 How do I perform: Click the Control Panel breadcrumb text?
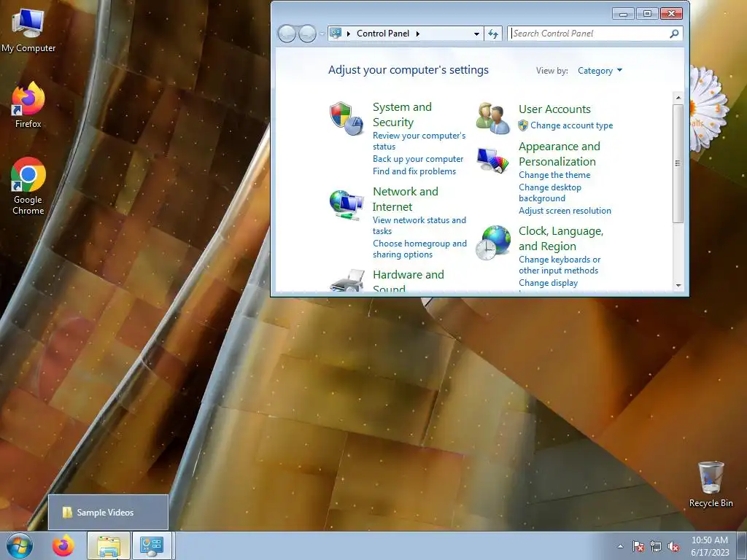coord(383,34)
